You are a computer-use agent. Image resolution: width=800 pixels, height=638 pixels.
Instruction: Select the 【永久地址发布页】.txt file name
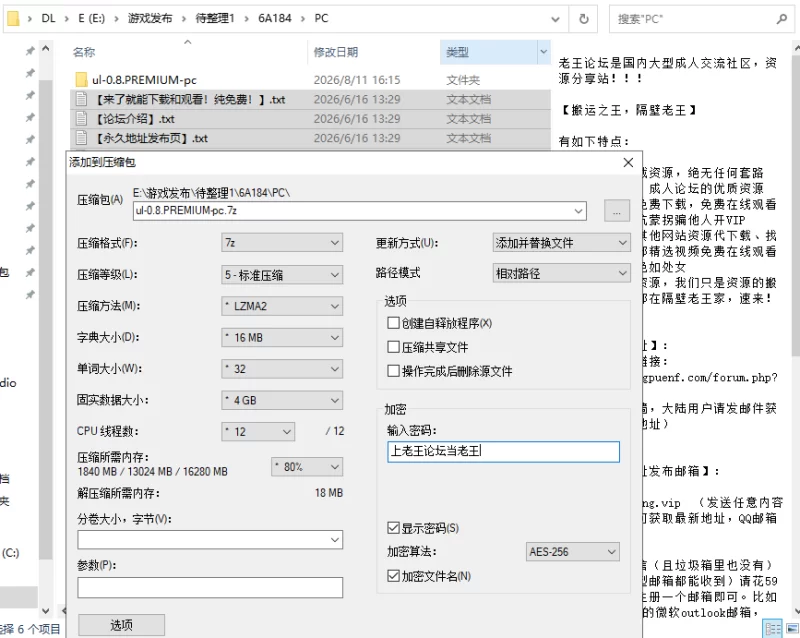[x=152, y=138]
